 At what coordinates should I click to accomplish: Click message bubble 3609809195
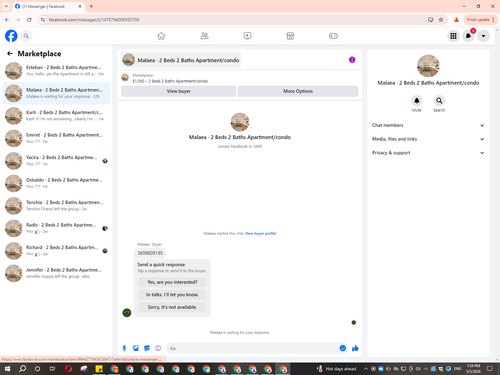click(x=150, y=253)
